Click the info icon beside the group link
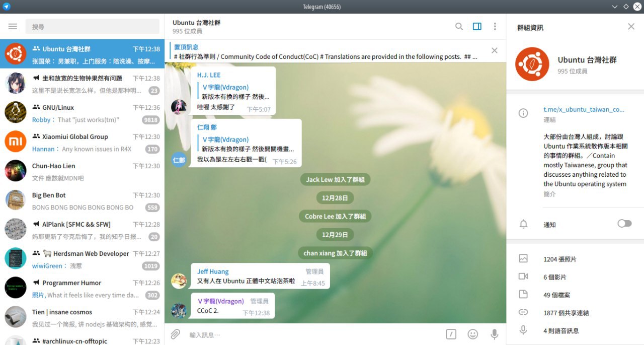This screenshot has height=345, width=644. click(x=523, y=113)
